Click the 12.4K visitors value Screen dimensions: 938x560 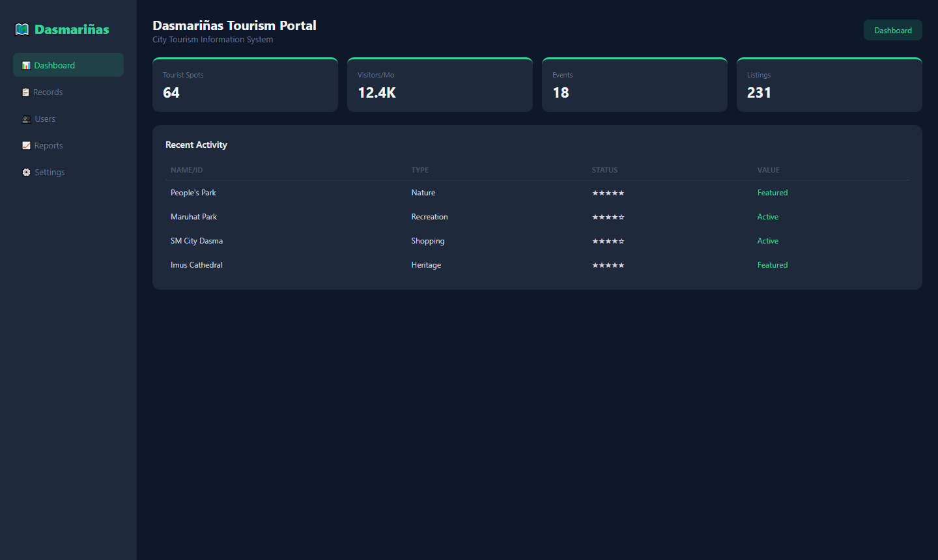tap(377, 92)
